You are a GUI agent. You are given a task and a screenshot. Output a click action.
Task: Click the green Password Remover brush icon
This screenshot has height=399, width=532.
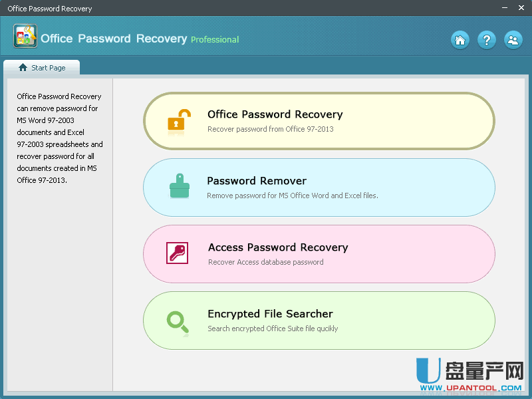[179, 187]
